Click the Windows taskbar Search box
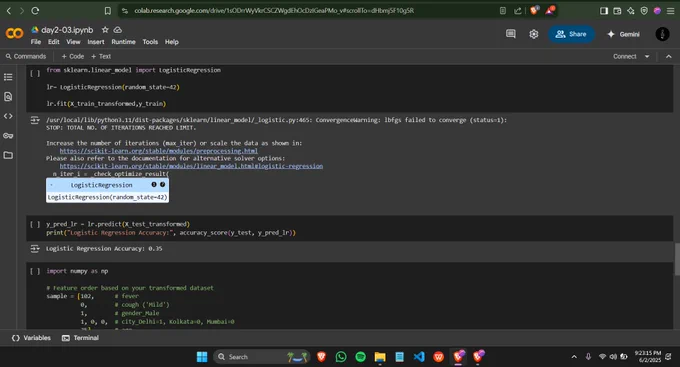Screen dimensions: 680x367 click(x=262, y=357)
